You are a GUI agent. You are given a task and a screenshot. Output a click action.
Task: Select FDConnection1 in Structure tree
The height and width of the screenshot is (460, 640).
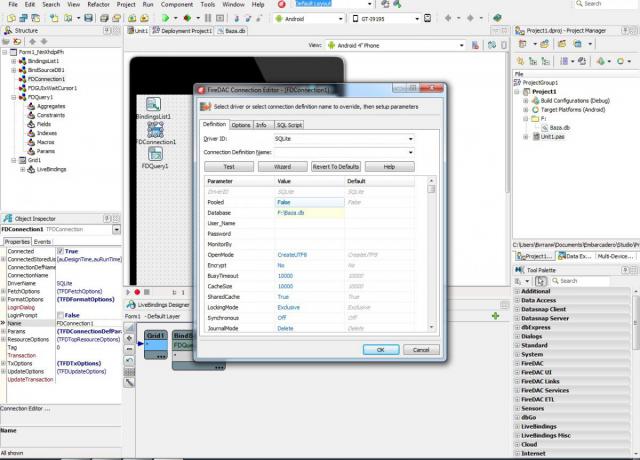tap(46, 79)
